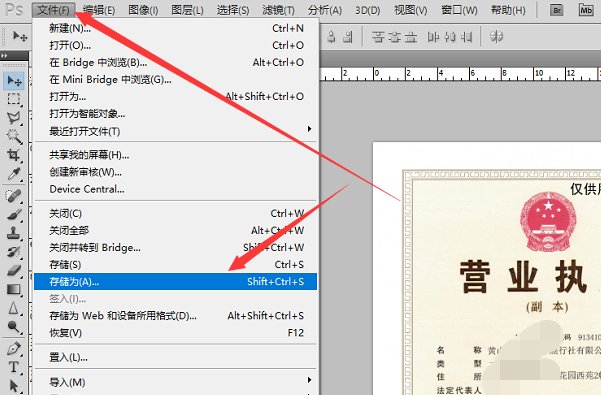The width and height of the screenshot is (601, 395).
Task: Select the Eyedropper tool
Action: (15, 174)
